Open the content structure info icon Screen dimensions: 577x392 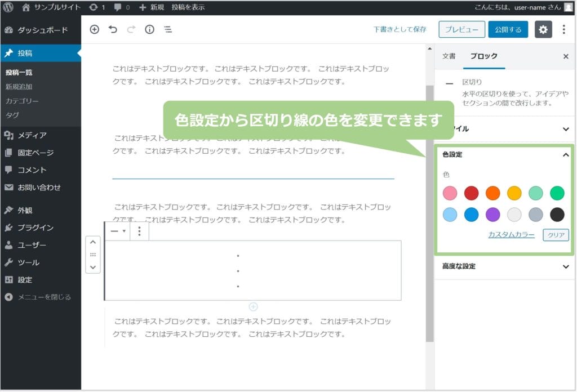149,30
